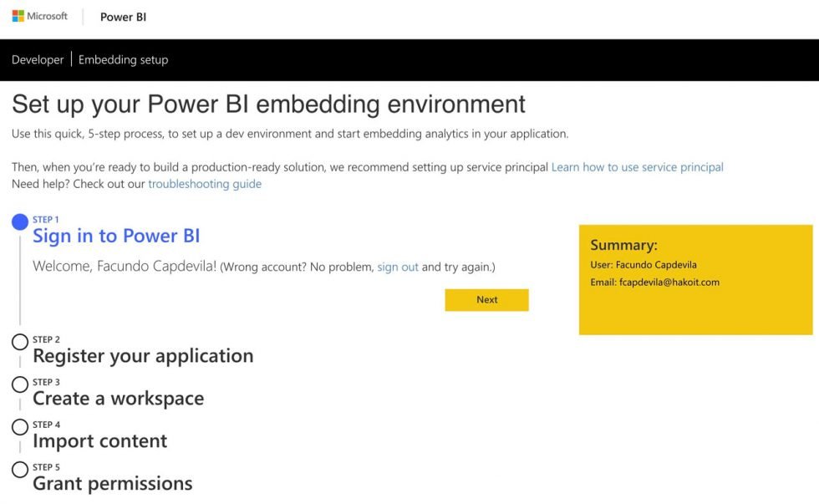
Task: Select the Step 3 circle indicator
Action: pyautogui.click(x=20, y=384)
